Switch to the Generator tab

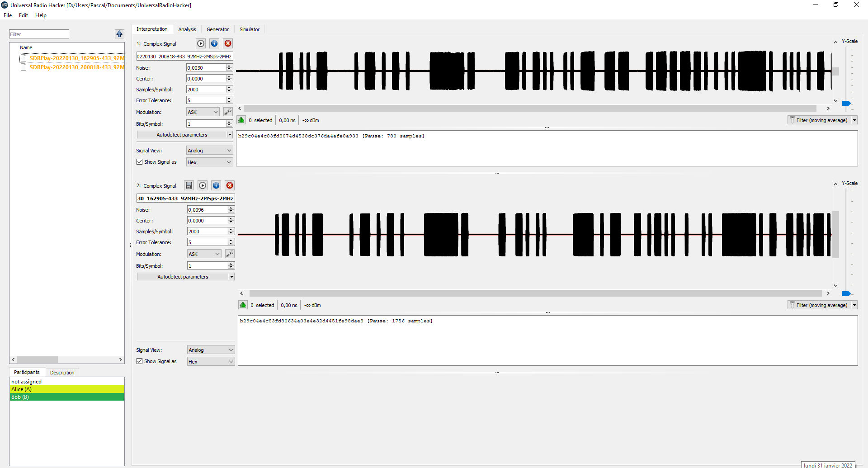217,29
